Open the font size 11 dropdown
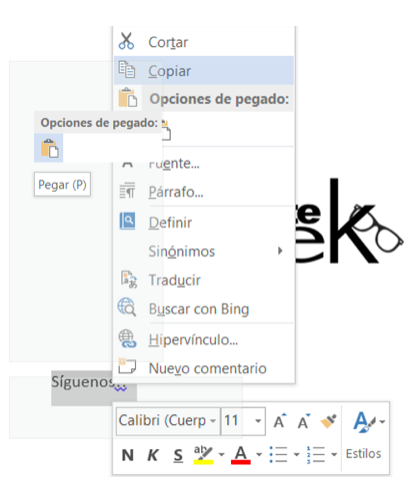The image size is (405, 477). (x=243, y=421)
